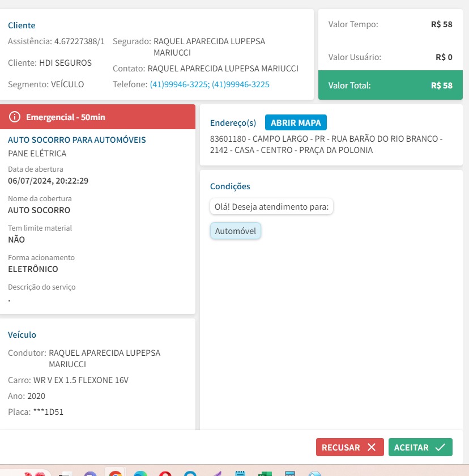The image size is (469, 476).
Task: Accept the service request with ACEITAR
Action: click(x=420, y=447)
